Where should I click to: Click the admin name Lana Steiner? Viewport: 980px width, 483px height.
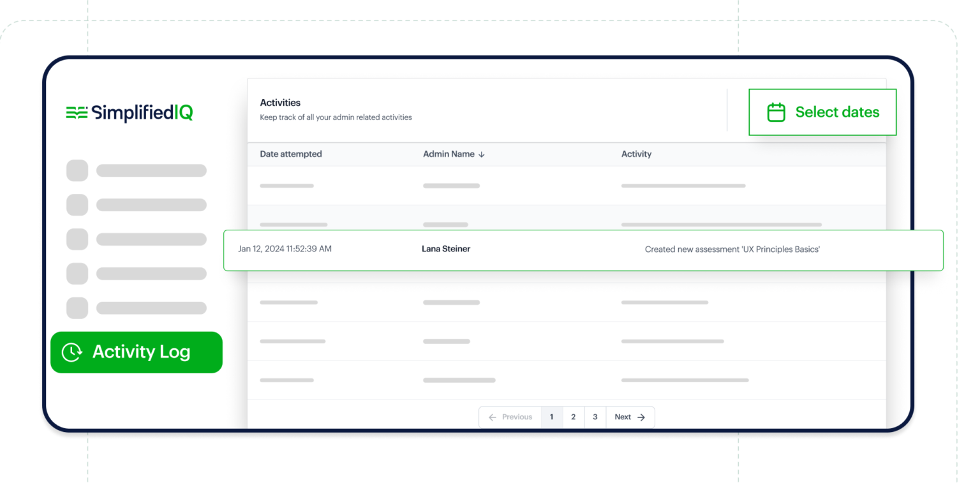pos(446,249)
